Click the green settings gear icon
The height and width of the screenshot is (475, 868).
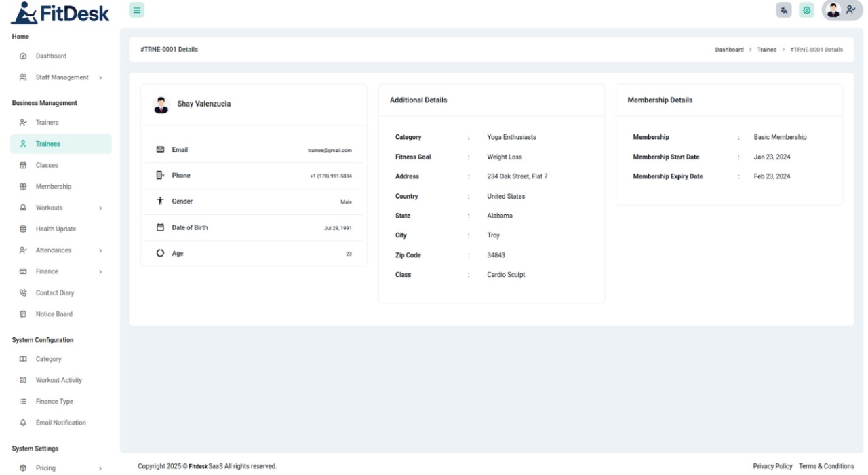pos(806,10)
